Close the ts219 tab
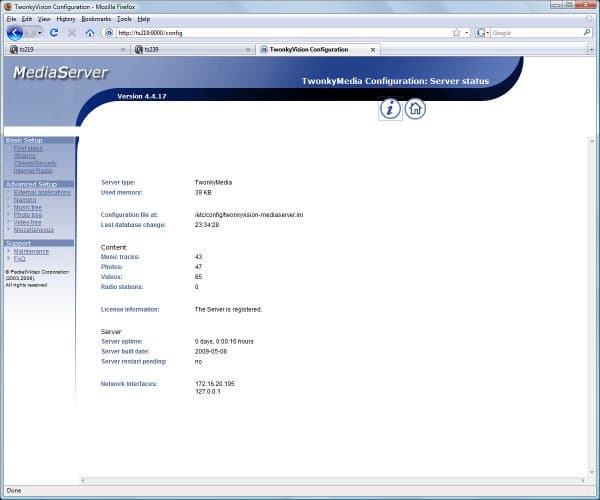Viewport: 600px width, 500px height. pyautogui.click(x=123, y=50)
